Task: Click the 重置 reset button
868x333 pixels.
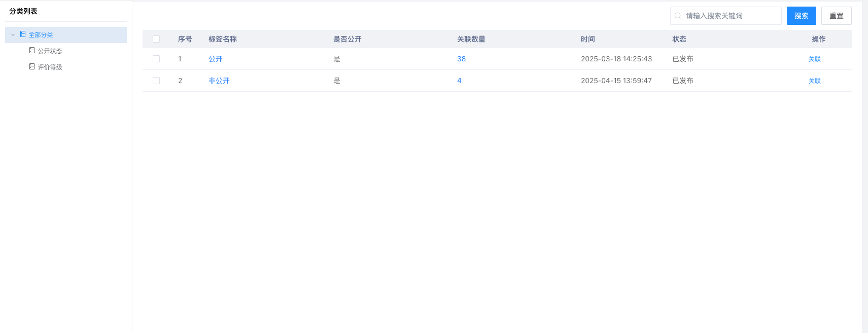Action: 837,16
